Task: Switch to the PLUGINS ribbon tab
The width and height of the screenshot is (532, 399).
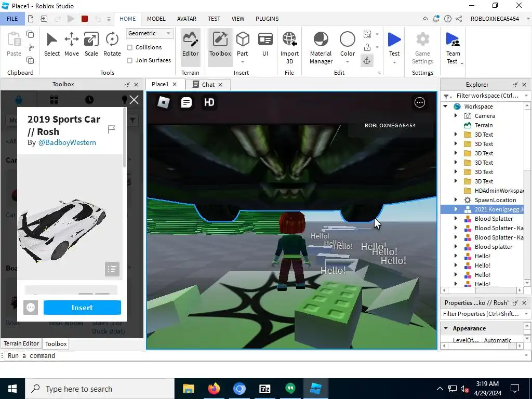Action: coord(267,19)
